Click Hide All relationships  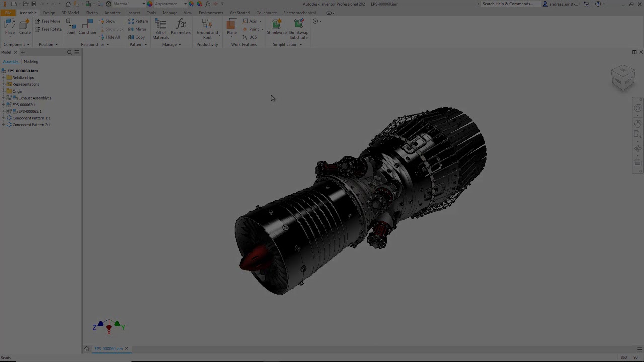pos(109,37)
